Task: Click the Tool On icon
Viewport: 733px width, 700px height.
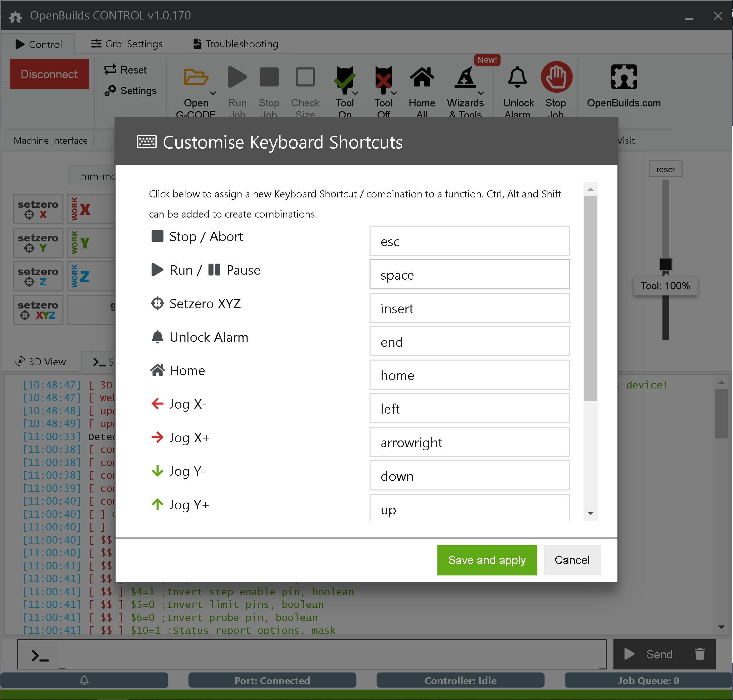Action: [344, 80]
